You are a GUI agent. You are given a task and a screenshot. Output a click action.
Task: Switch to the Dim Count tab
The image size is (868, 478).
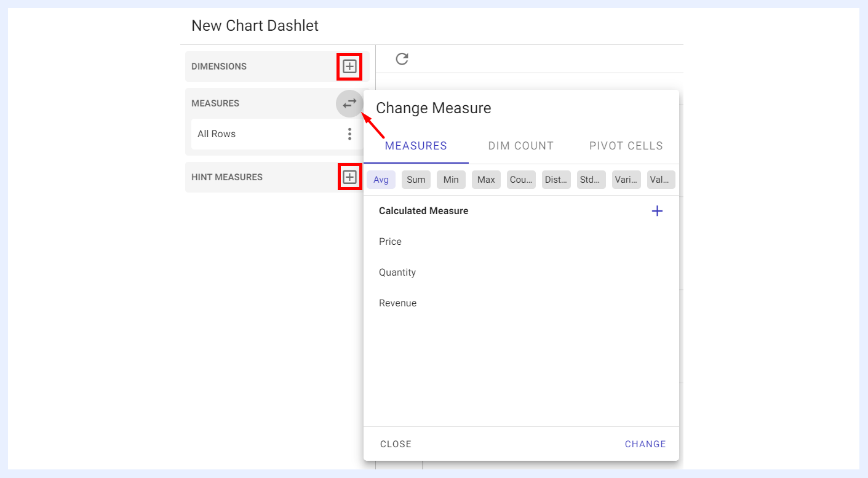point(521,146)
